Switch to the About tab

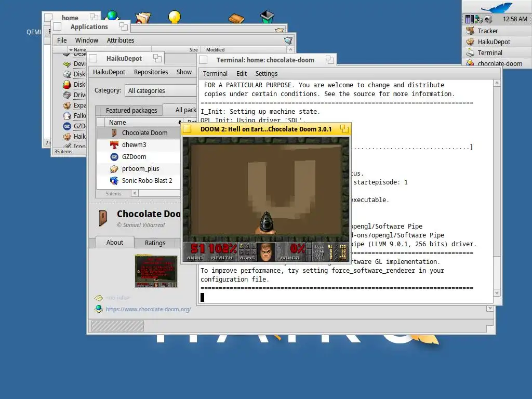pos(115,242)
